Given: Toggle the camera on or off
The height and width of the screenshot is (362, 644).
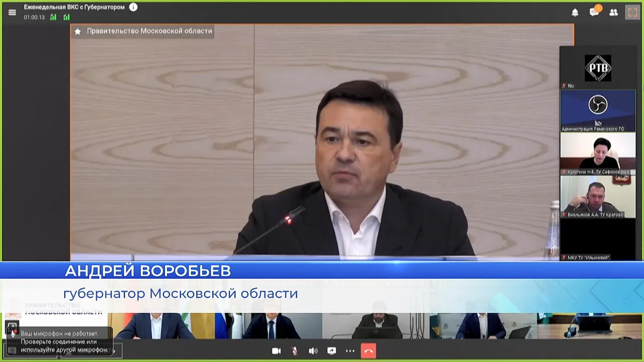Looking at the screenshot, I should pos(276,351).
